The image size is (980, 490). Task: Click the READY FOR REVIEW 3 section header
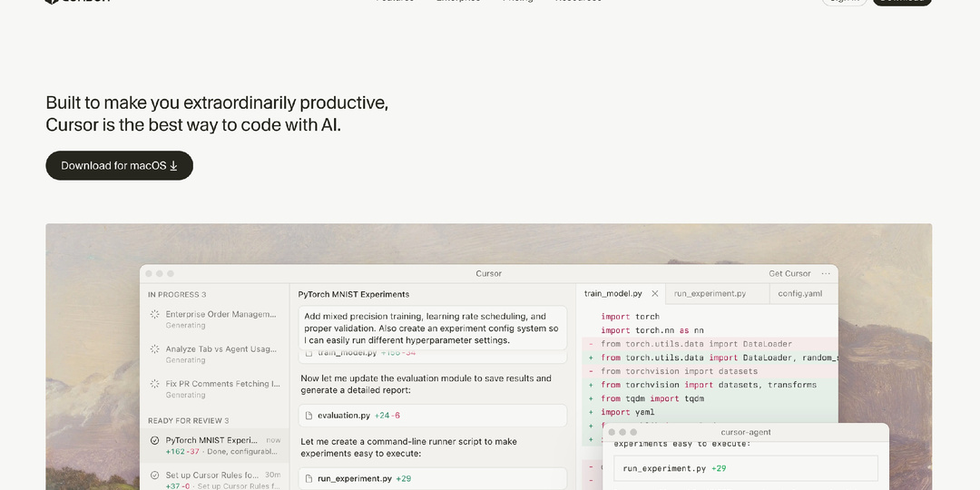(188, 421)
